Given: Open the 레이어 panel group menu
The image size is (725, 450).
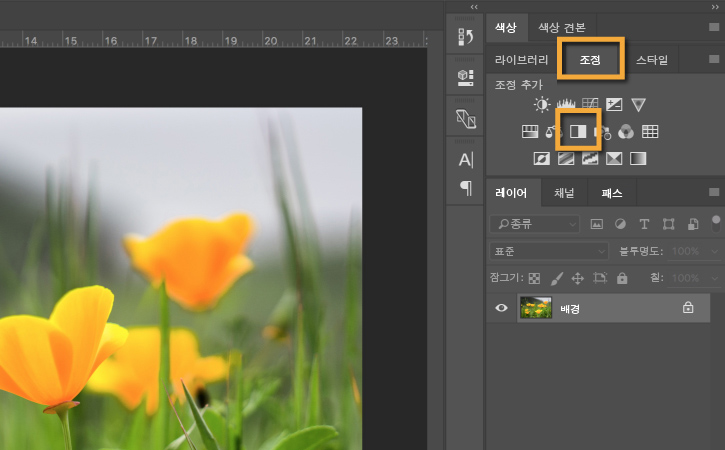Looking at the screenshot, I should pyautogui.click(x=714, y=191).
